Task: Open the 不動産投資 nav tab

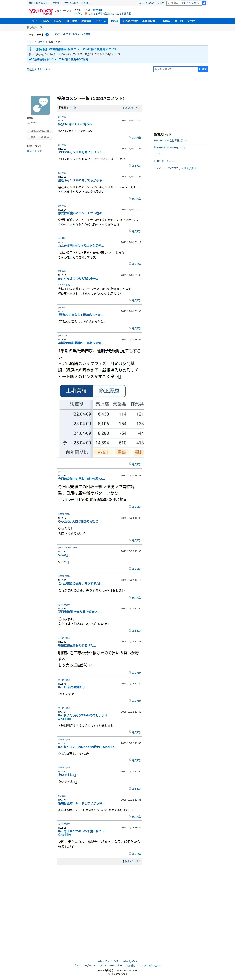Action: (x=150, y=21)
